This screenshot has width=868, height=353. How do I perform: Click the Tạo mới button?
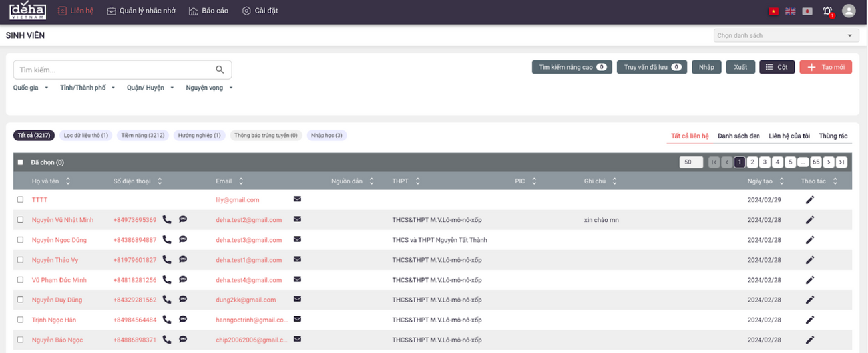pos(825,67)
